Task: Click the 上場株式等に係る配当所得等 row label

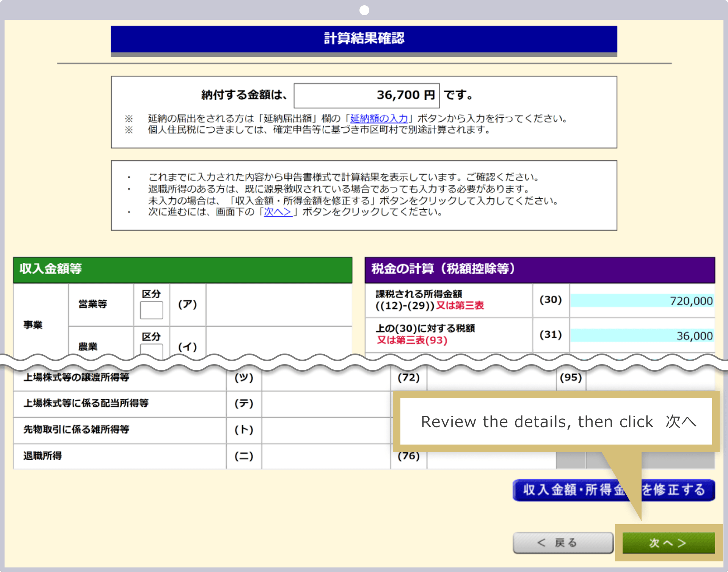Action: coord(86,403)
